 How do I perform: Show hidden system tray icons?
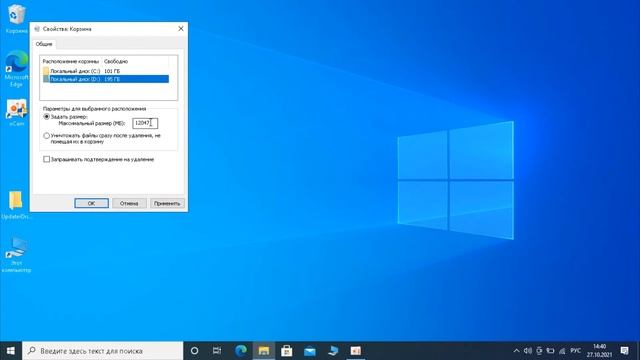tap(516, 351)
